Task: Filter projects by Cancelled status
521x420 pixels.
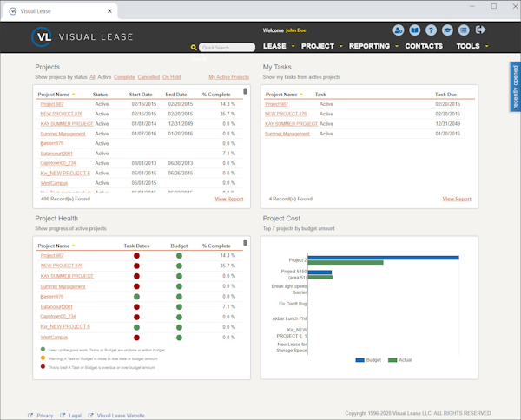Action: pyautogui.click(x=148, y=77)
